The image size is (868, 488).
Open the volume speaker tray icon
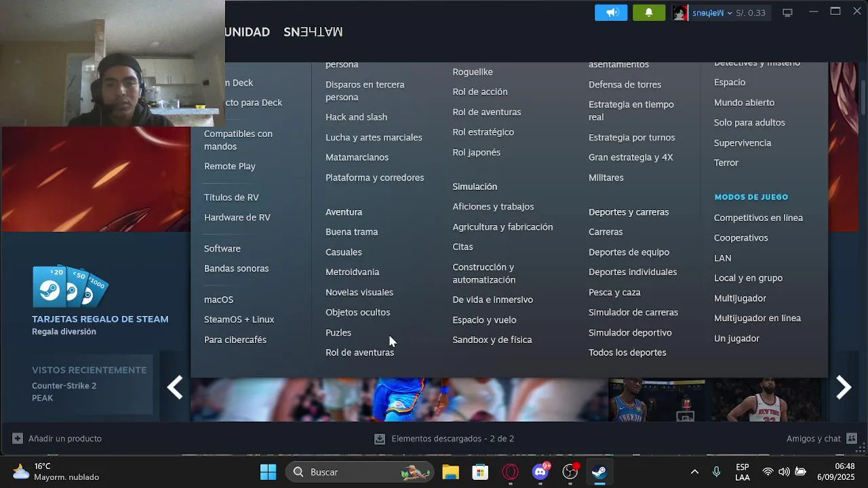point(784,472)
